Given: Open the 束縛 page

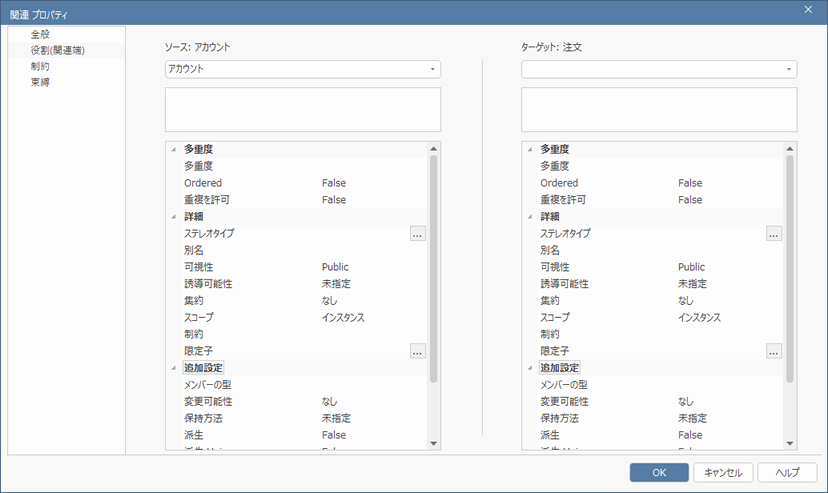Looking at the screenshot, I should (x=41, y=82).
